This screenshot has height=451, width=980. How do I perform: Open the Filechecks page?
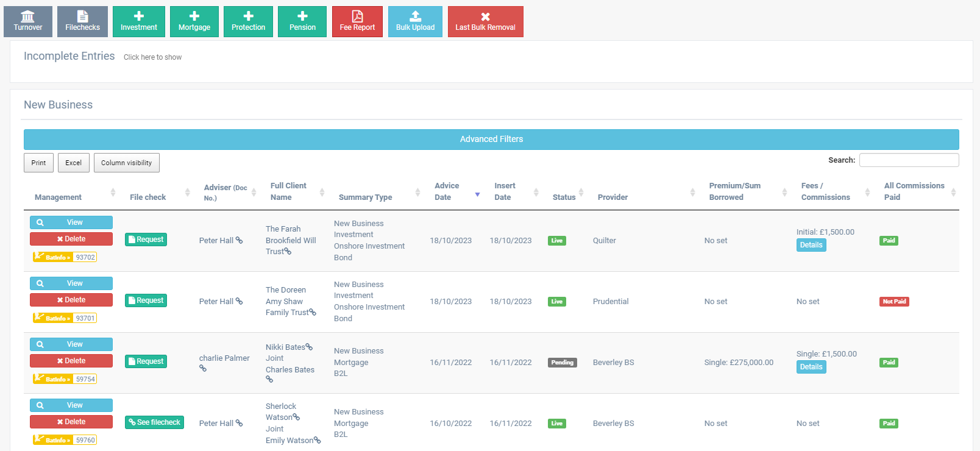click(82, 22)
